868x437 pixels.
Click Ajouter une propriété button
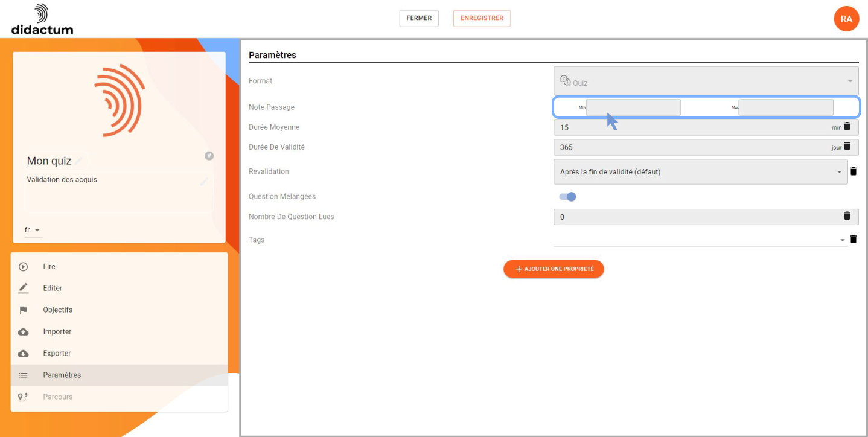554,269
